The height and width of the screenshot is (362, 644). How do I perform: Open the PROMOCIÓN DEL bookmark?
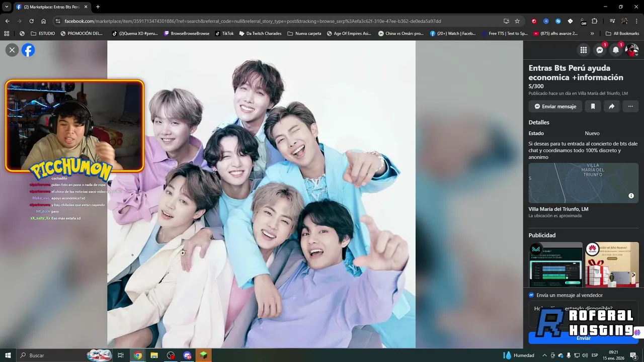[x=82, y=34]
